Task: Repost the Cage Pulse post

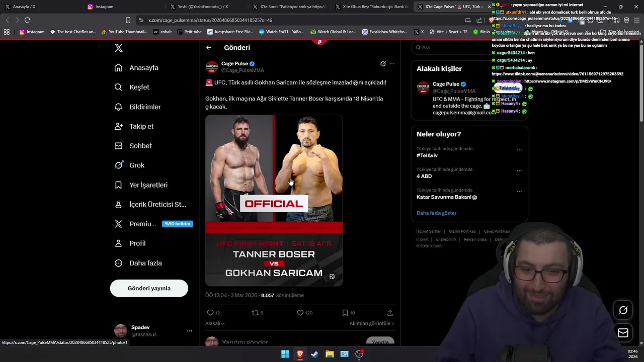Action: (x=255, y=313)
